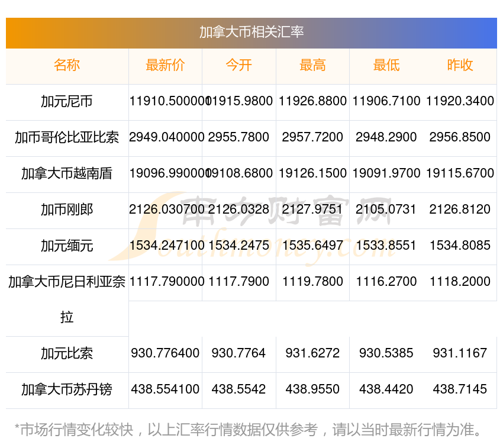This screenshot has width=503, height=448.
Task: Click the high value 1535.6497
Action: 312,246
